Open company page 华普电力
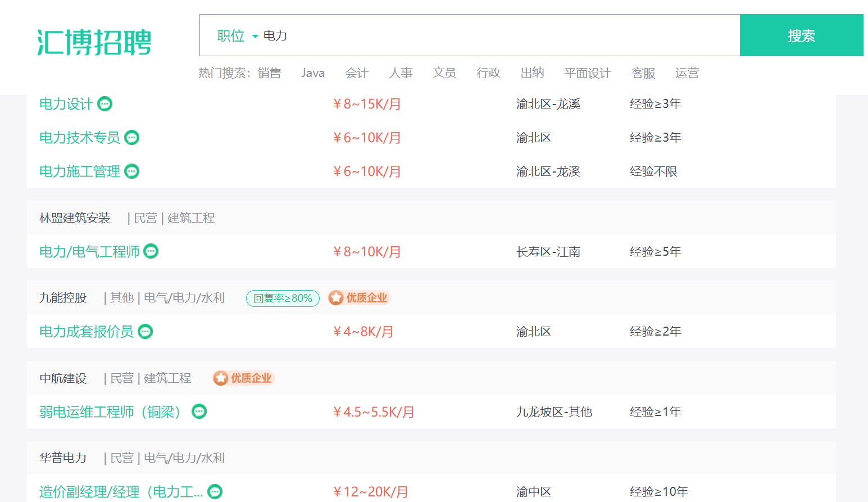 pyautogui.click(x=63, y=458)
